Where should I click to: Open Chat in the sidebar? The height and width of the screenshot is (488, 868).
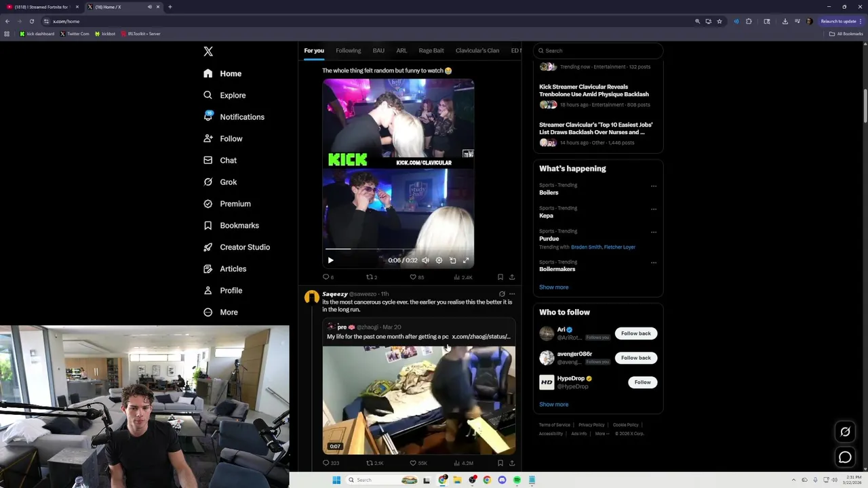[x=220, y=161]
